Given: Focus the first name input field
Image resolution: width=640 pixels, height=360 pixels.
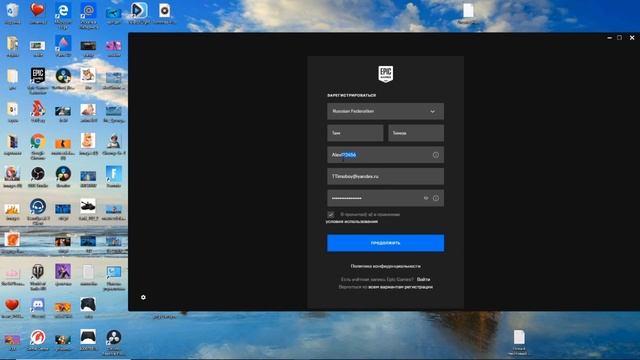Looking at the screenshot, I should (x=355, y=133).
